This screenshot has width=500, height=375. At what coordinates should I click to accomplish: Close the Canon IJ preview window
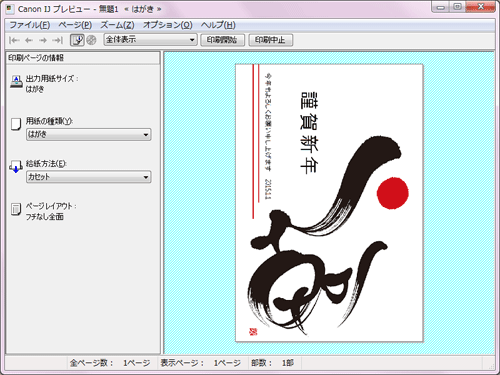[481, 7]
